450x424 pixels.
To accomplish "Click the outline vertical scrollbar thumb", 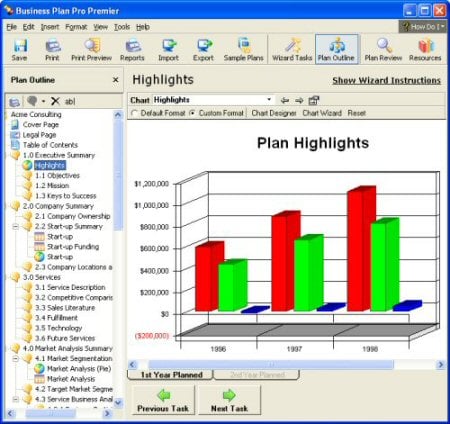I will (118, 175).
